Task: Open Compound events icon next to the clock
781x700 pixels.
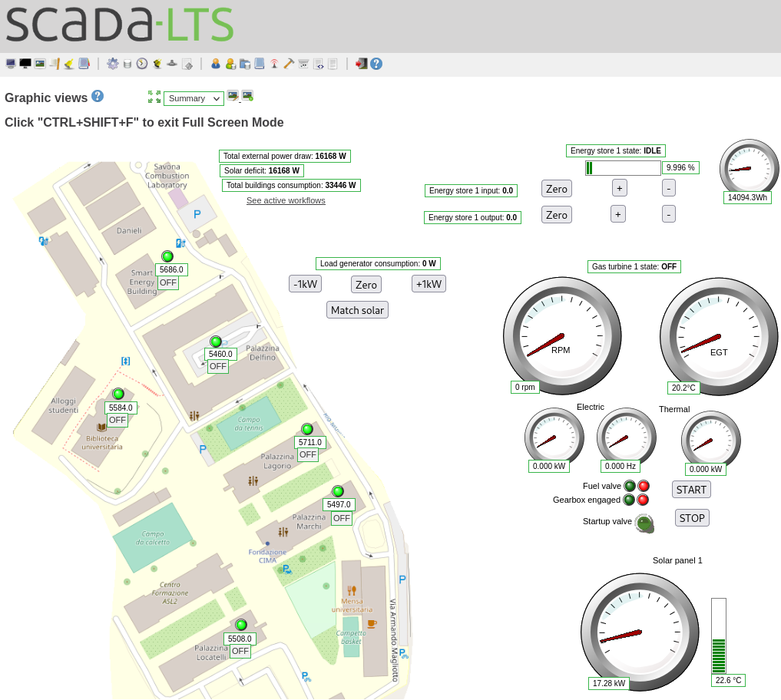Action: pos(157,64)
